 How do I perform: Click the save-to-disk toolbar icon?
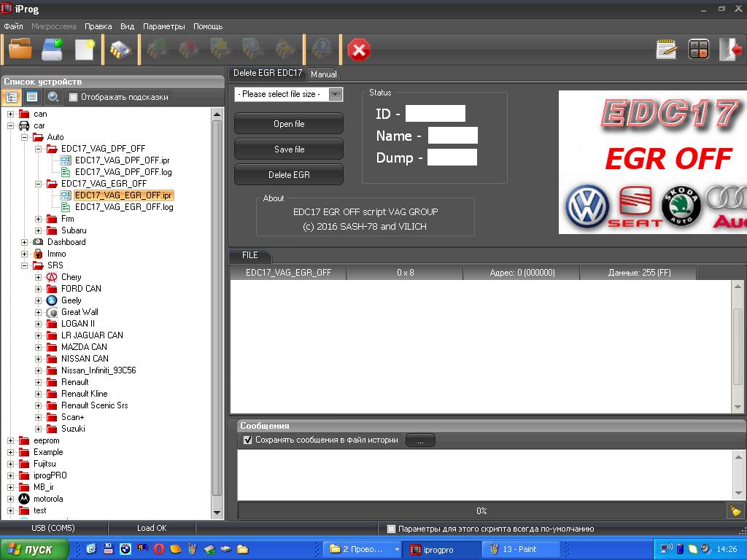pos(53,50)
